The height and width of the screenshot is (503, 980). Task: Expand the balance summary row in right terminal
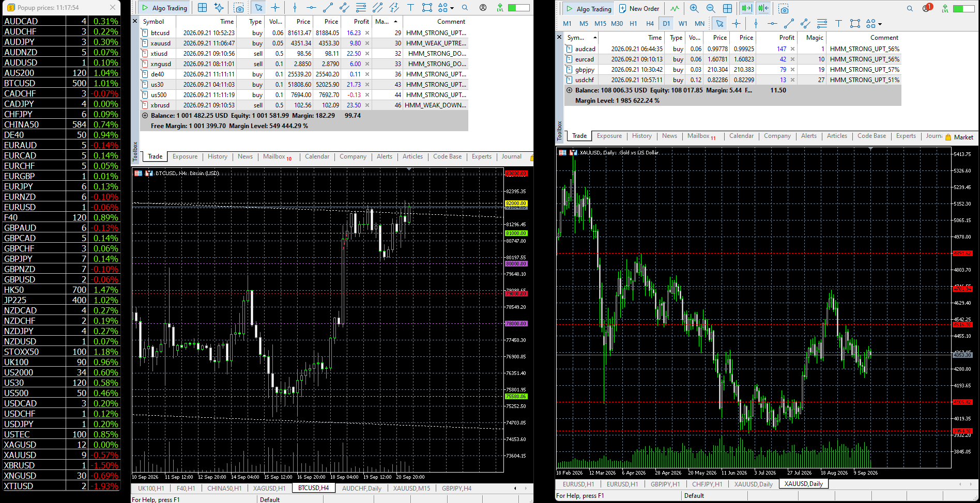pos(569,90)
